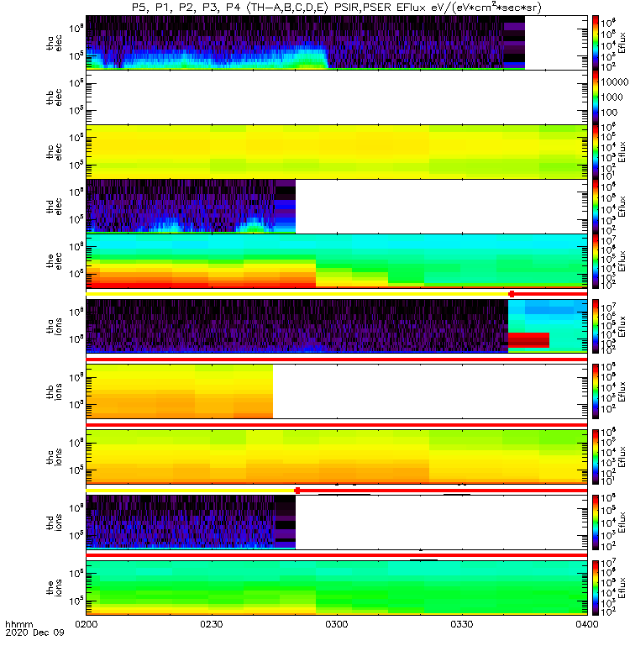630x672 pixels.
Task: Click the Eflux label beside thd ions color bar
Action: tap(622, 522)
